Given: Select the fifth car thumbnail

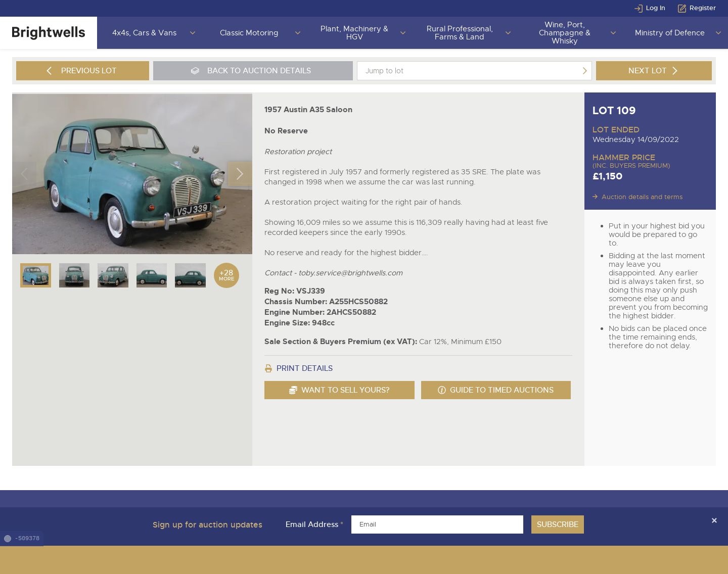Looking at the screenshot, I should point(190,275).
